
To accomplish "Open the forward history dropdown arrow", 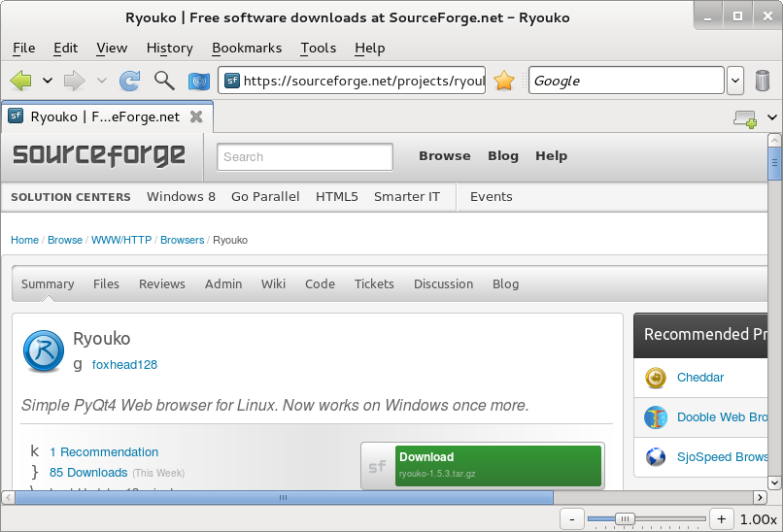I will [101, 81].
